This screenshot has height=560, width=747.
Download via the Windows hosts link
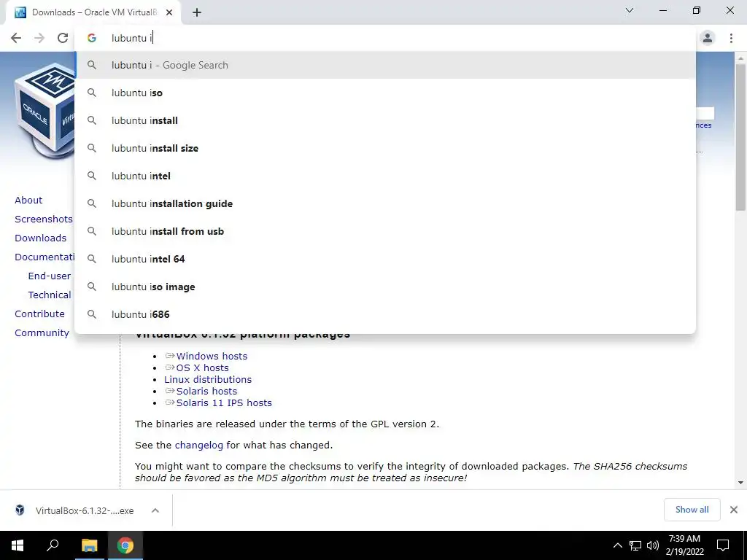(x=212, y=356)
